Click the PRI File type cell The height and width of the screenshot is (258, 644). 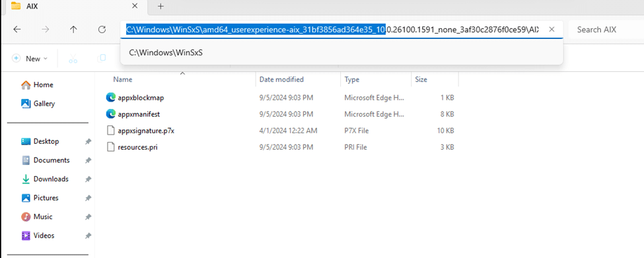[355, 147]
